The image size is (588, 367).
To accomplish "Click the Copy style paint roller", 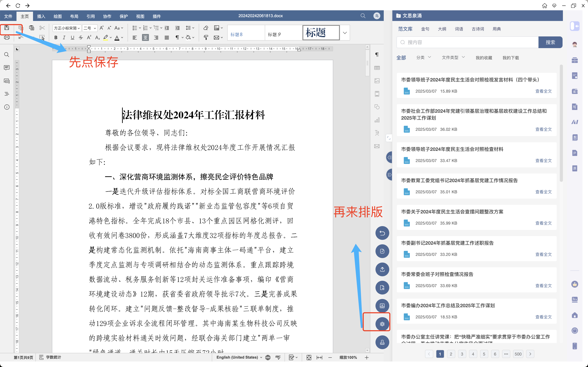I will click(x=206, y=38).
